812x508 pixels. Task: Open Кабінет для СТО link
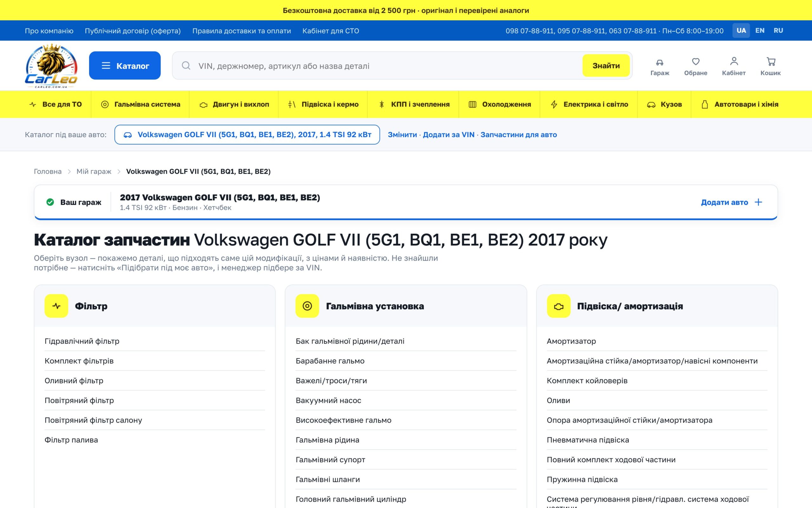tap(331, 31)
